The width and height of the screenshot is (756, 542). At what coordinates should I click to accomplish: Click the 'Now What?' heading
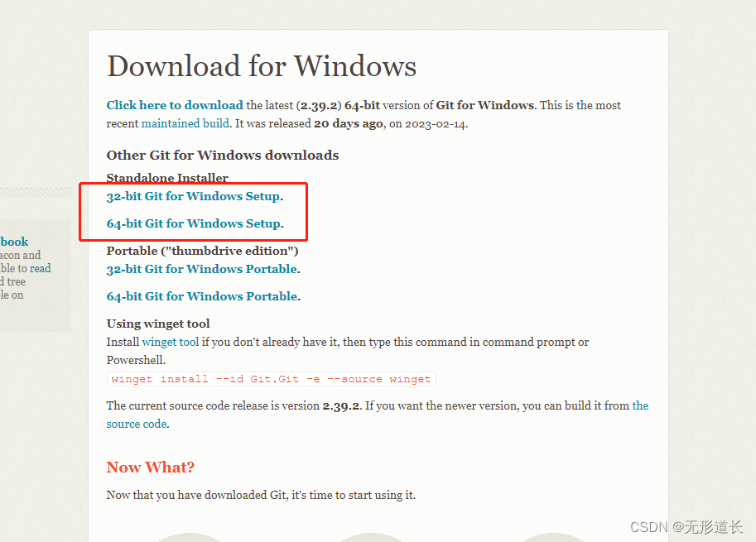tap(151, 468)
